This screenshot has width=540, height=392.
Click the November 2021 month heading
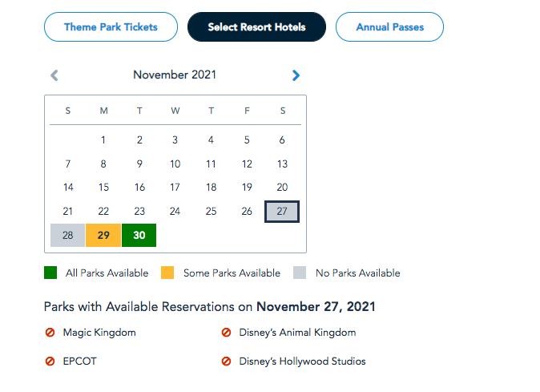tap(175, 75)
